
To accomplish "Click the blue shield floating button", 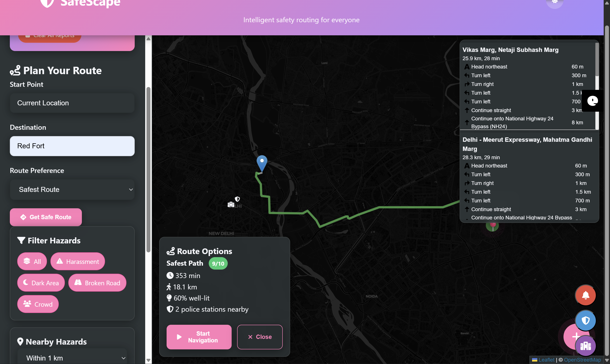I will coord(586,320).
